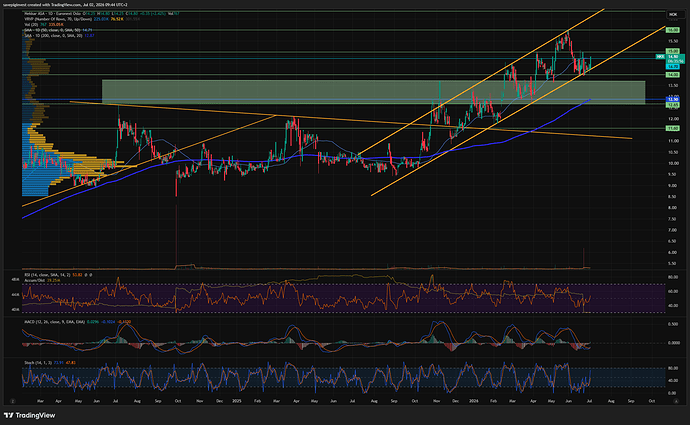Select the SMA 200 legend entry
690x425 pixels.
[59, 35]
